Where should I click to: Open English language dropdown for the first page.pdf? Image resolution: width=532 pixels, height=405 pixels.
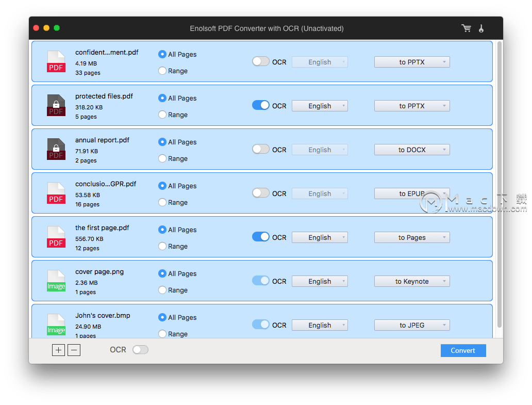(x=320, y=237)
